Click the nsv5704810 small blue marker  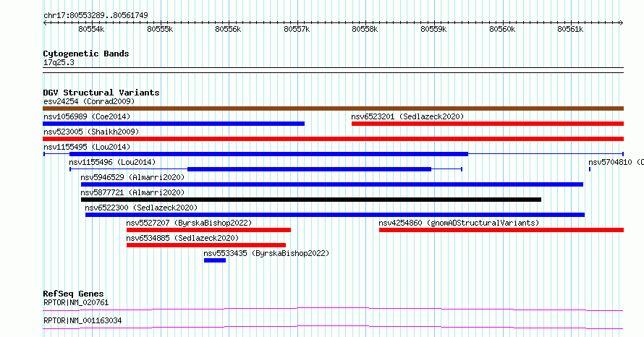point(590,169)
